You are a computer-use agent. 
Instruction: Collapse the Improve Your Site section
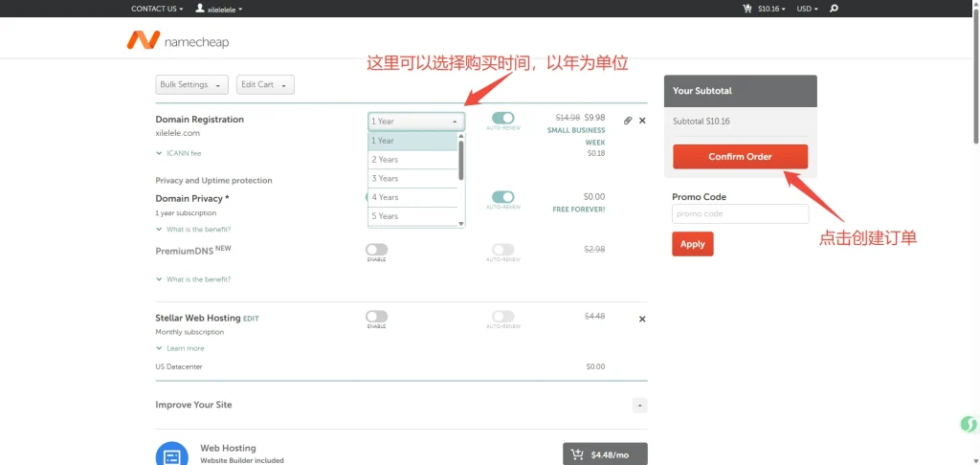click(640, 406)
